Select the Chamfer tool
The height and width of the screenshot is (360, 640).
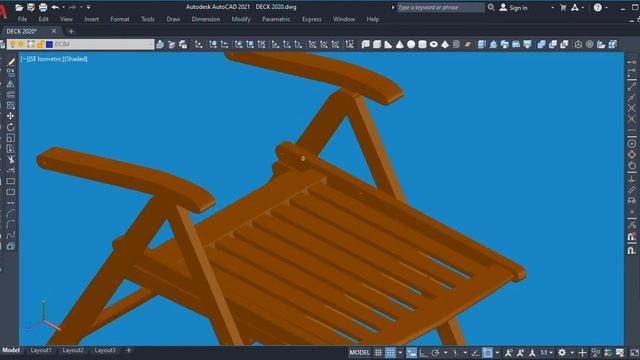pyautogui.click(x=11, y=213)
